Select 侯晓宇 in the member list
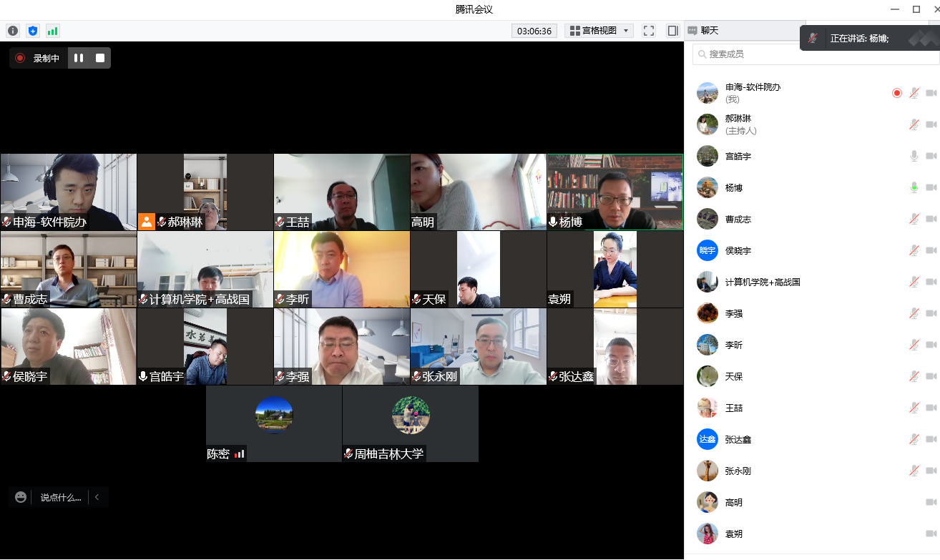Image resolution: width=940 pixels, height=560 pixels. pyautogui.click(x=738, y=251)
